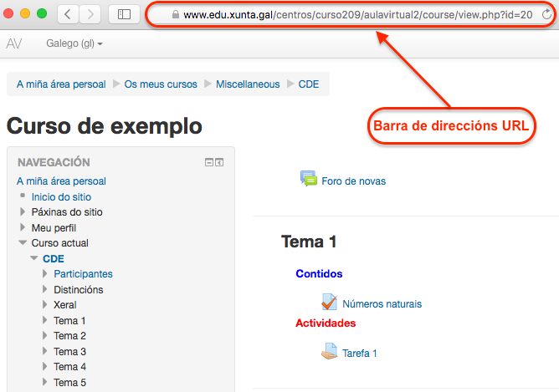This screenshot has width=559, height=392.
Task: Expand 'Tema 4' navigation node
Action: [45, 366]
